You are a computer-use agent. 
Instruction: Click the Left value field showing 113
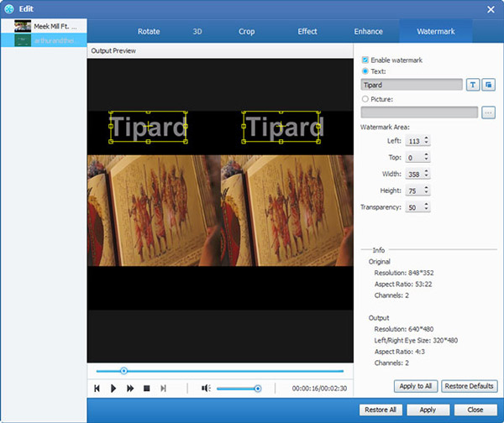414,141
